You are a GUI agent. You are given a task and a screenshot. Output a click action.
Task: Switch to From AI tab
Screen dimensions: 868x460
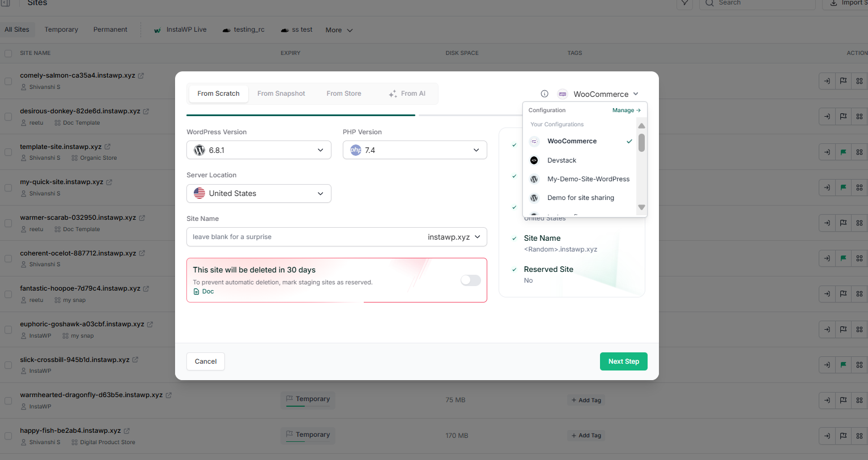(x=407, y=93)
